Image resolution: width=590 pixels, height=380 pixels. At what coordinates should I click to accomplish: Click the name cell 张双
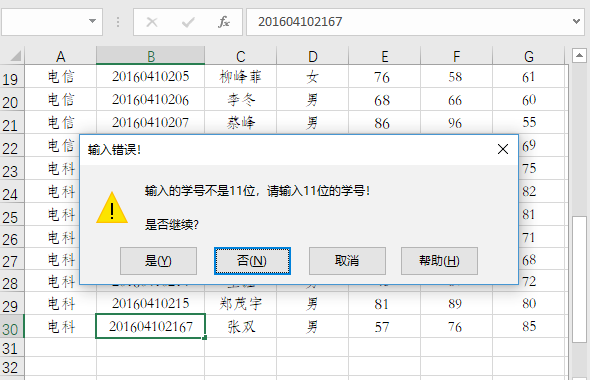point(240,327)
